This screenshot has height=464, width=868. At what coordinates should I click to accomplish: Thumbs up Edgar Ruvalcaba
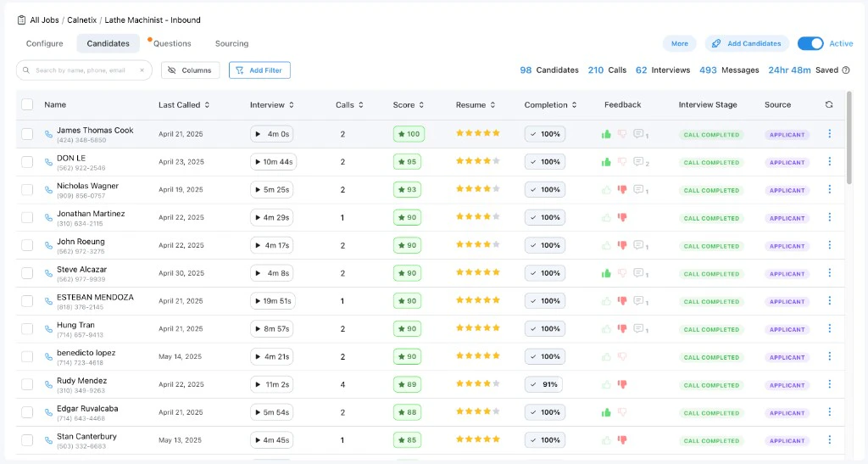(x=606, y=412)
